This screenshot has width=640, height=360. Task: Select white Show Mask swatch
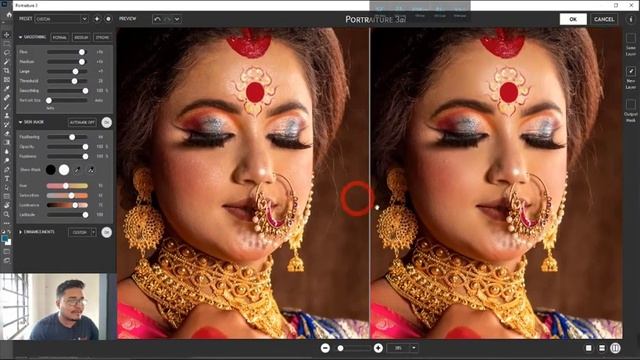tap(64, 170)
